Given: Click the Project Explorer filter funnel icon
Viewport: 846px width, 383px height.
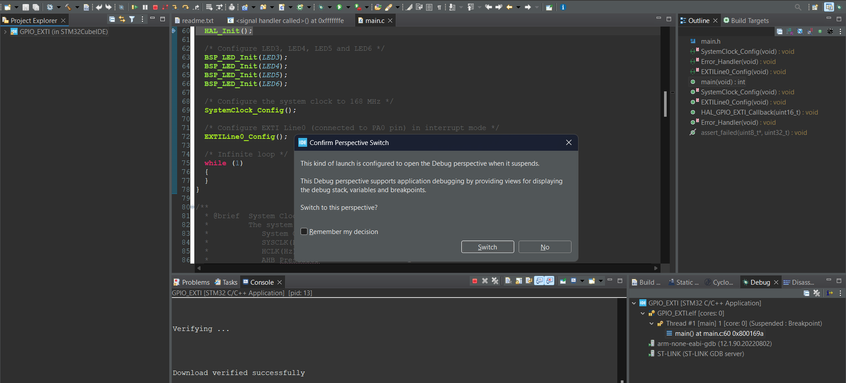Looking at the screenshot, I should (x=132, y=19).
